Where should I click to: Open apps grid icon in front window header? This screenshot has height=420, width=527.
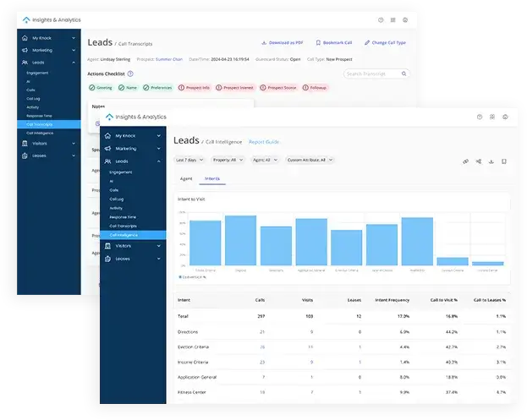click(x=492, y=117)
